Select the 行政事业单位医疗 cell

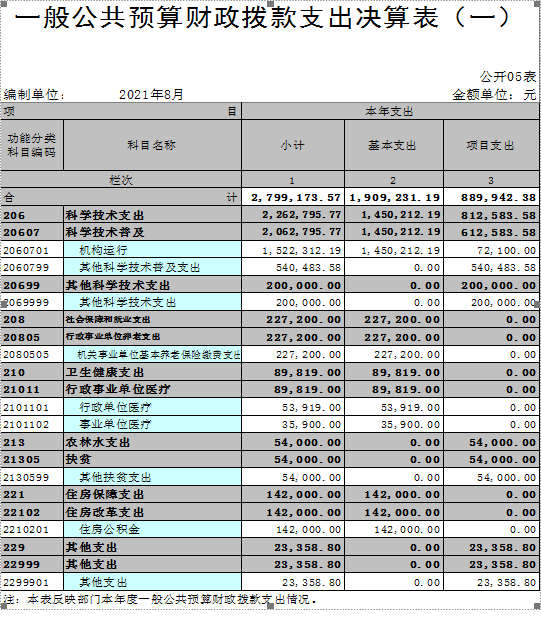point(152,390)
